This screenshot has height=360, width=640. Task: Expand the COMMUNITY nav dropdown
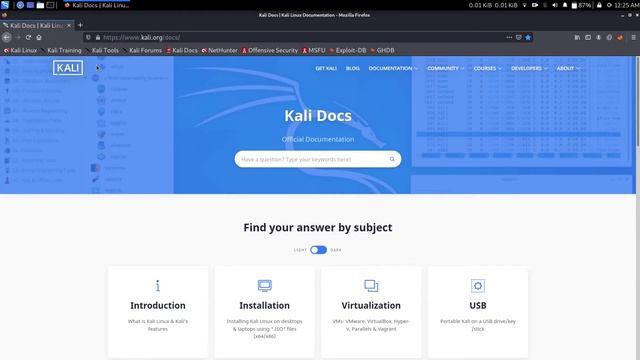pos(445,68)
